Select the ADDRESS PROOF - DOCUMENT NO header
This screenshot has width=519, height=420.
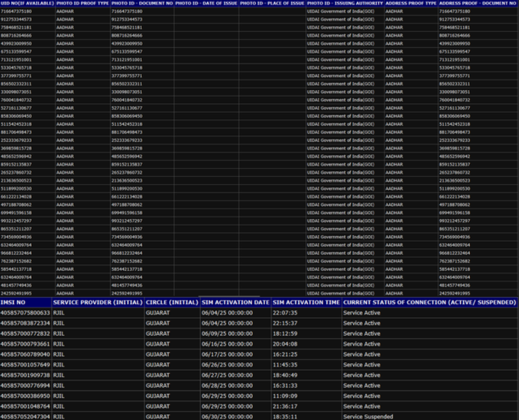(478, 3)
